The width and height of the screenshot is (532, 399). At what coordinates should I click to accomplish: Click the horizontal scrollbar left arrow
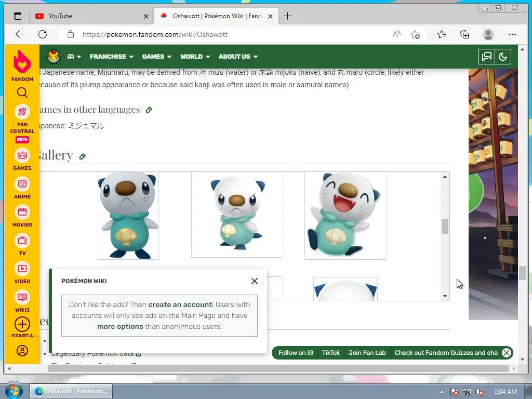coord(9,368)
